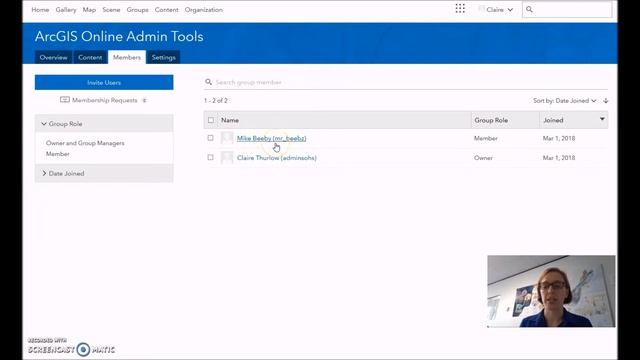The height and width of the screenshot is (360, 640).
Task: Click the Invite Users button
Action: tap(104, 82)
